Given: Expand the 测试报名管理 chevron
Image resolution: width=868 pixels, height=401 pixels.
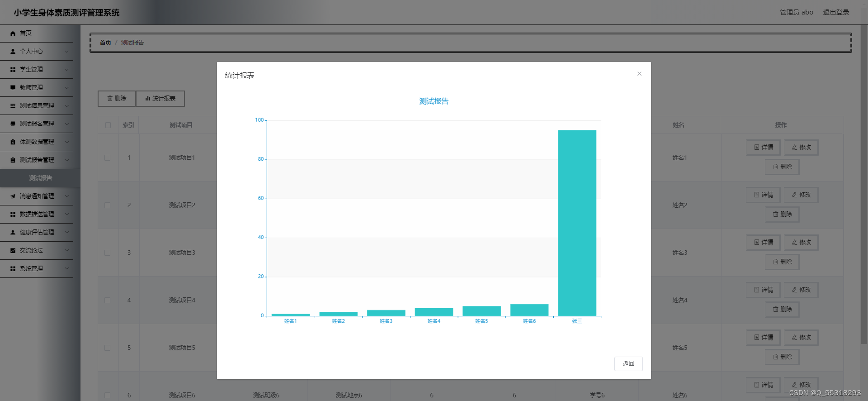Looking at the screenshot, I should pyautogui.click(x=67, y=124).
